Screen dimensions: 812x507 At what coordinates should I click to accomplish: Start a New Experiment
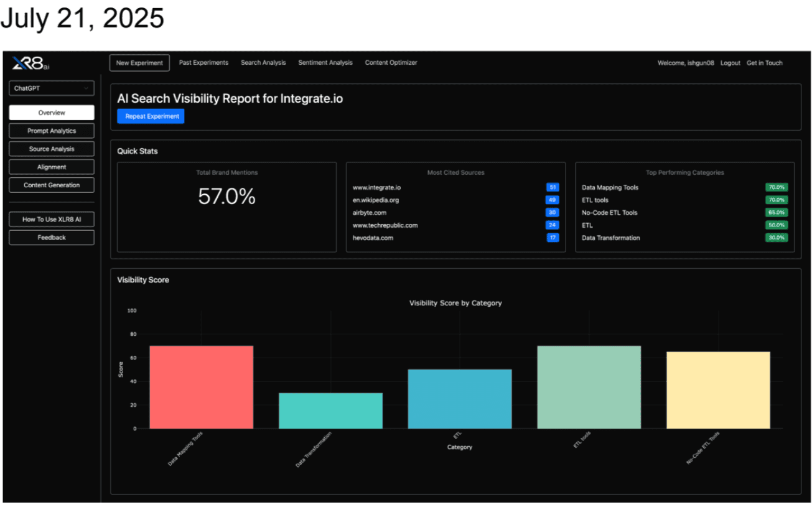(139, 63)
